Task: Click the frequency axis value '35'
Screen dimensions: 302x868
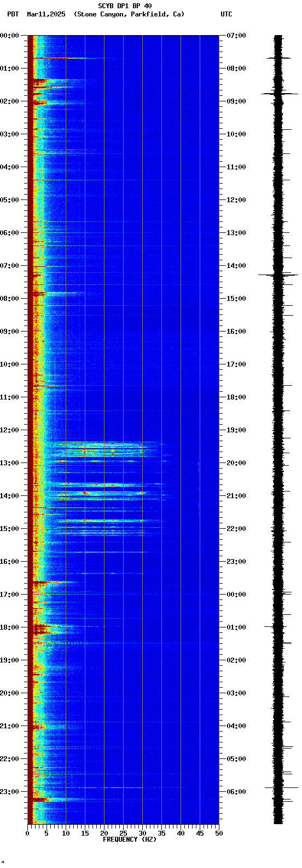Action: pyautogui.click(x=161, y=833)
